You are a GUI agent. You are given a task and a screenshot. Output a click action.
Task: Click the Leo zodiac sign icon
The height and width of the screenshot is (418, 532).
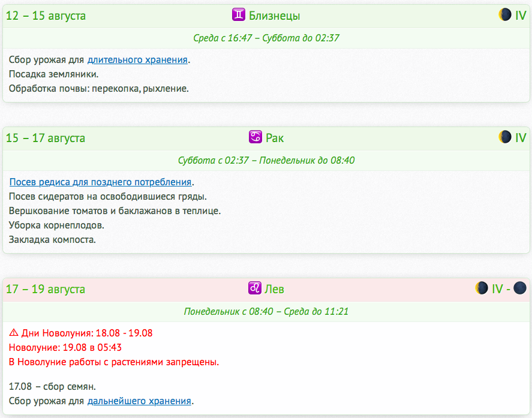(254, 288)
